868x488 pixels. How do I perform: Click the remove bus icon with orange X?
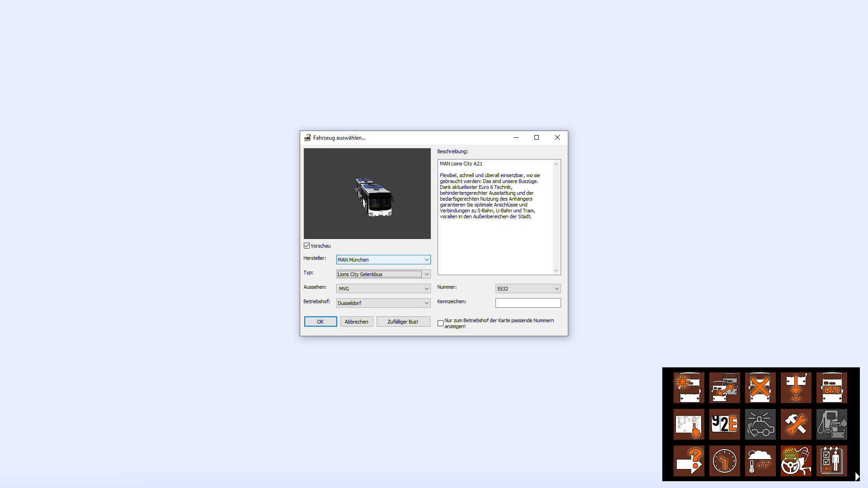pos(760,388)
